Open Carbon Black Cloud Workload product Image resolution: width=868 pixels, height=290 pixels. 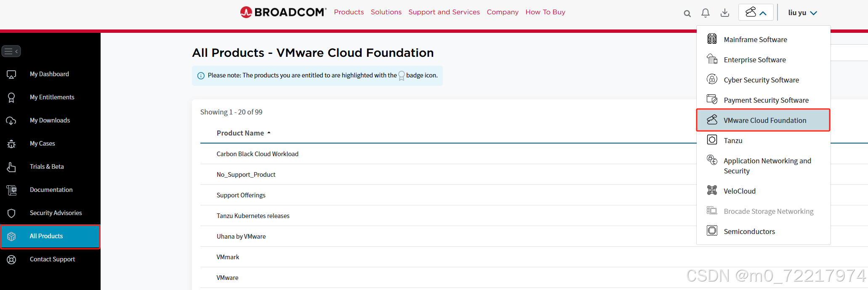point(257,154)
